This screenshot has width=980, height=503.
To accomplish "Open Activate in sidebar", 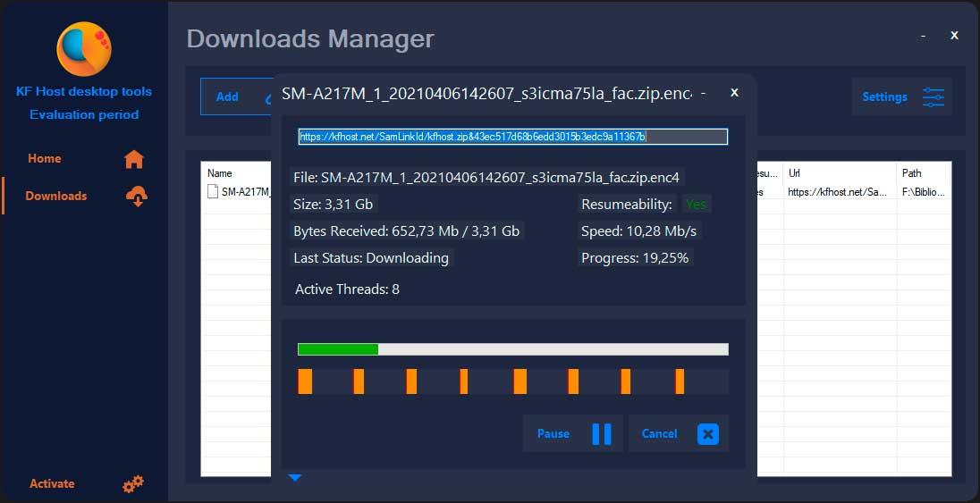I will click(52, 483).
